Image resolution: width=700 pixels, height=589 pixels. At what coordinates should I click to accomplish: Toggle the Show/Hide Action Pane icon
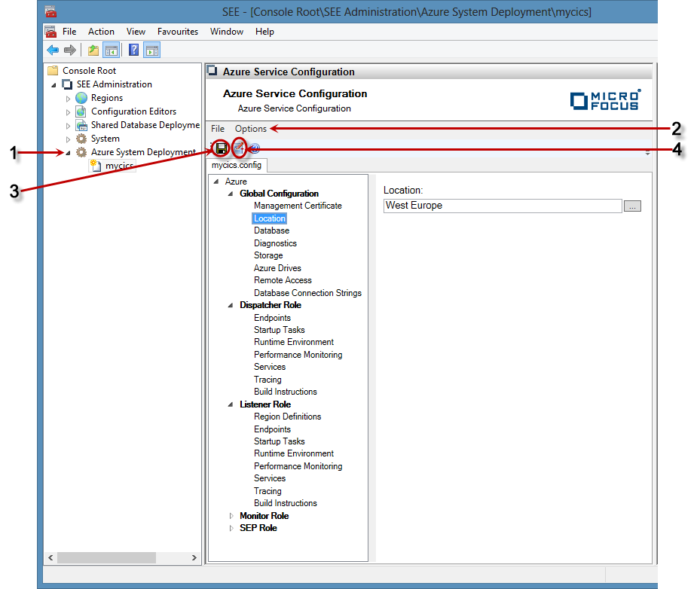(151, 50)
